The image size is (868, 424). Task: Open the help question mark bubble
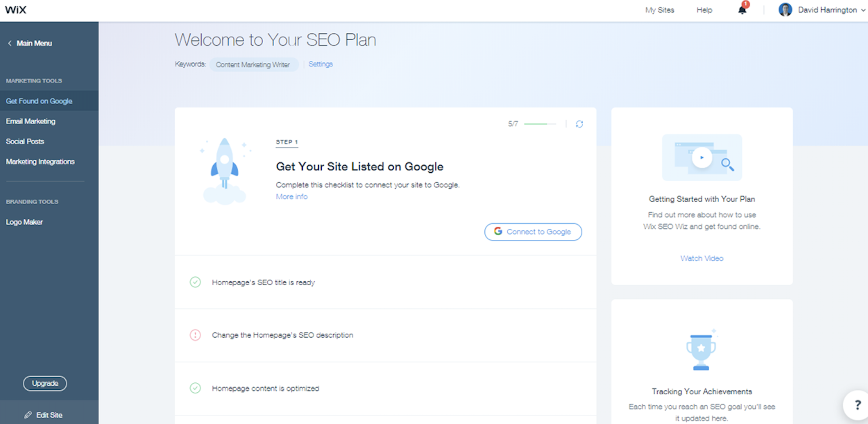(857, 405)
